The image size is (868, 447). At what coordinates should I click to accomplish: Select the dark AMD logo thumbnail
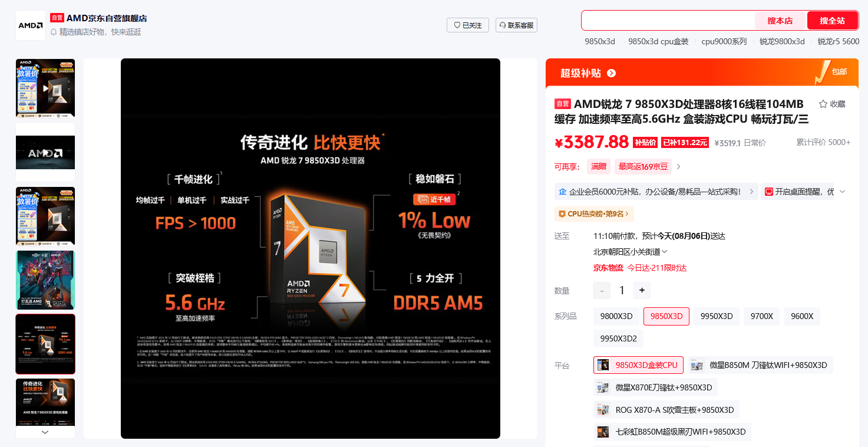tap(45, 152)
